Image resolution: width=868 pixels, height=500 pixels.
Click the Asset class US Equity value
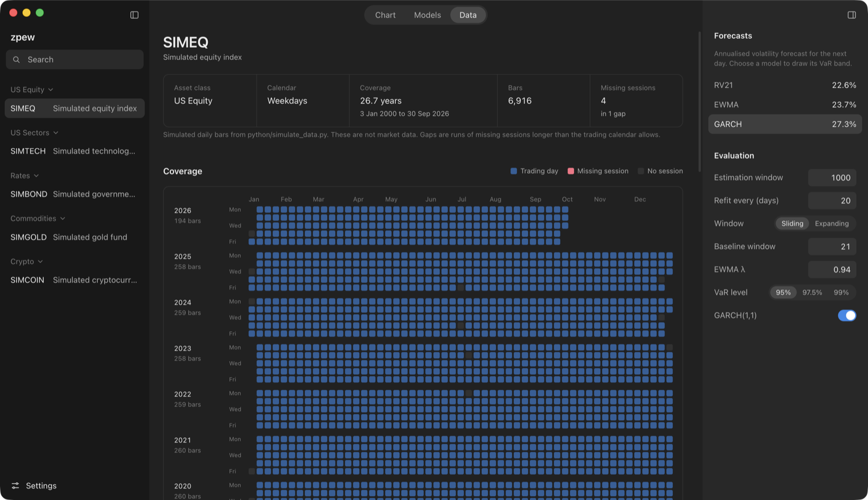[193, 101]
